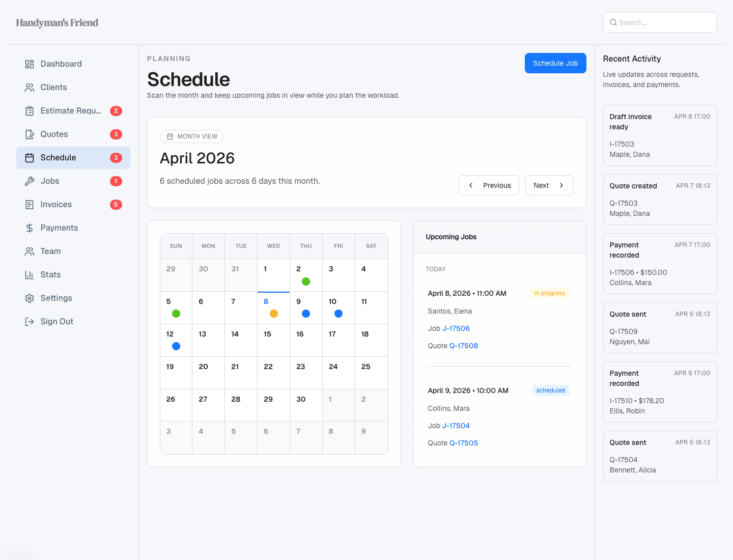733x560 pixels.
Task: Click the scheduled status tag
Action: tap(551, 390)
